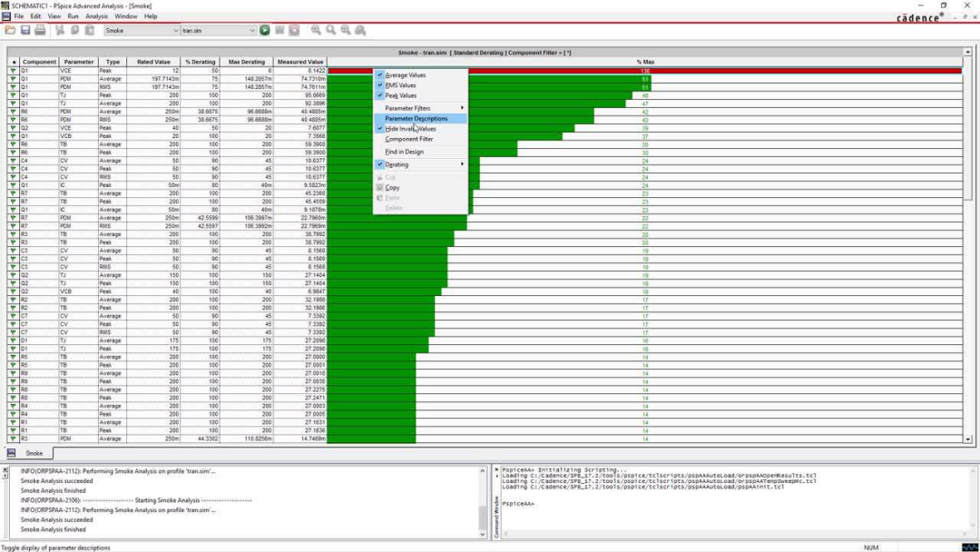Save using the floppy disk icon
This screenshot has width=980, height=552.
point(25,30)
